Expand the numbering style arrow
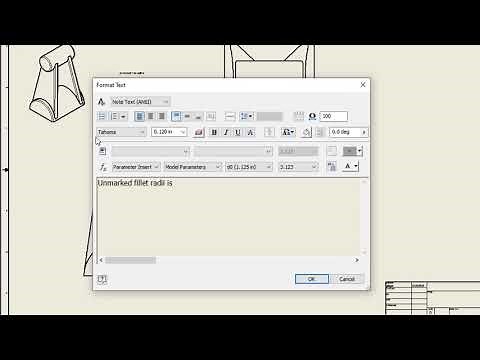 point(123,116)
